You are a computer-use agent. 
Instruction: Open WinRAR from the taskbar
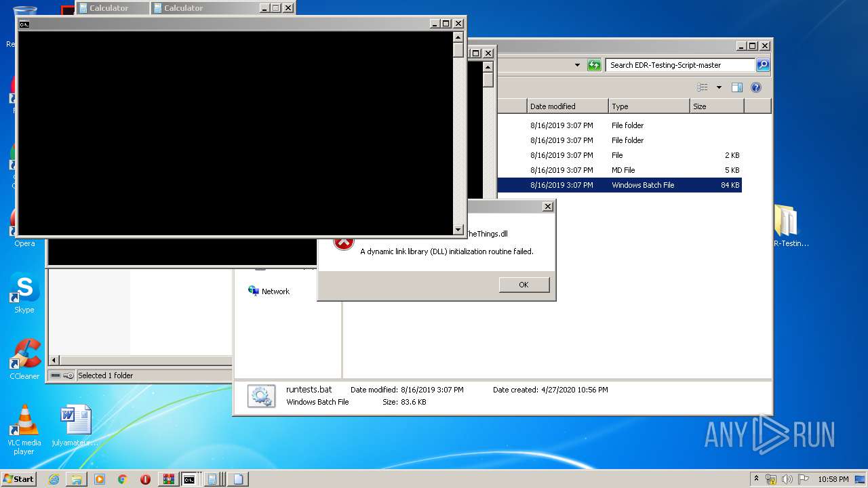click(168, 479)
